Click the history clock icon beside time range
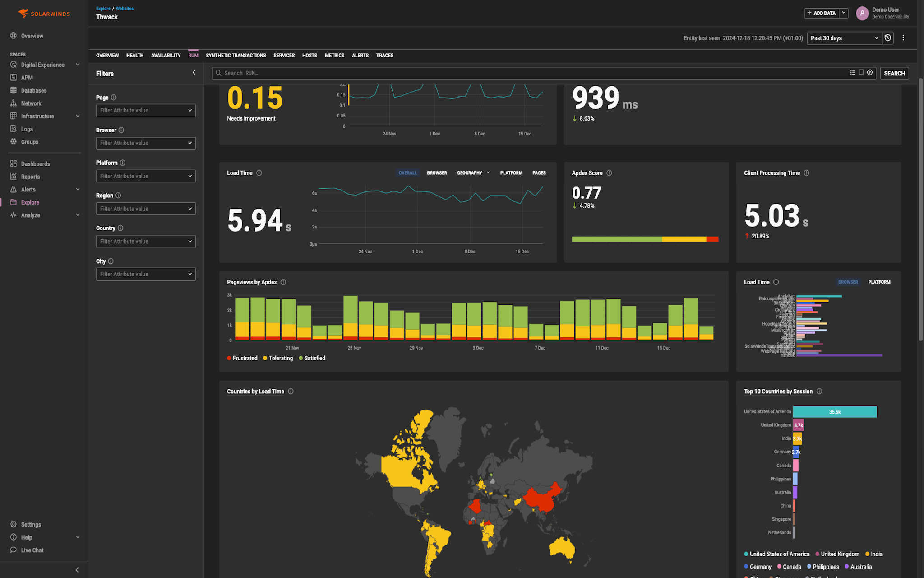 point(887,38)
